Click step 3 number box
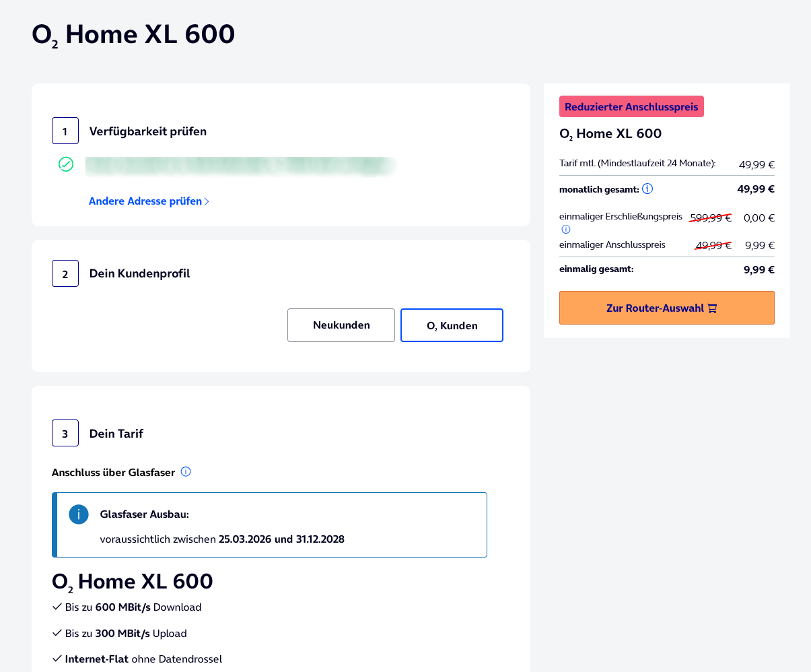The height and width of the screenshot is (672, 811). (x=65, y=433)
